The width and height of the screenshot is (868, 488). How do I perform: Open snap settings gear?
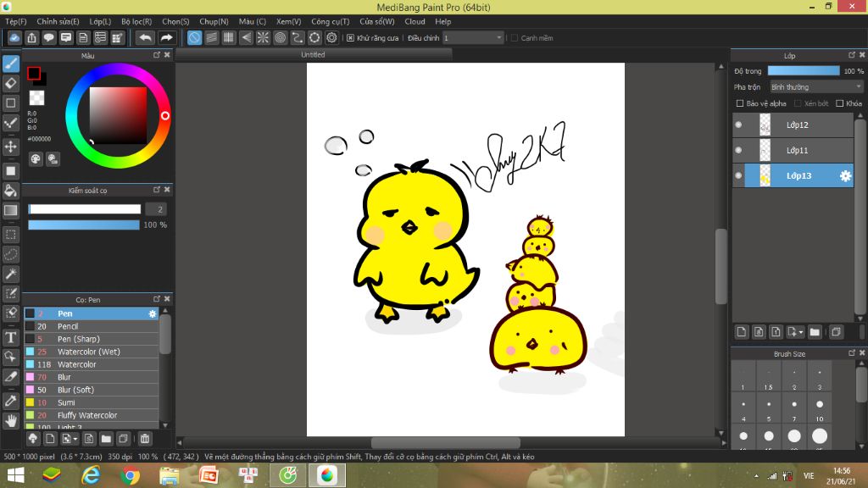[x=331, y=37]
